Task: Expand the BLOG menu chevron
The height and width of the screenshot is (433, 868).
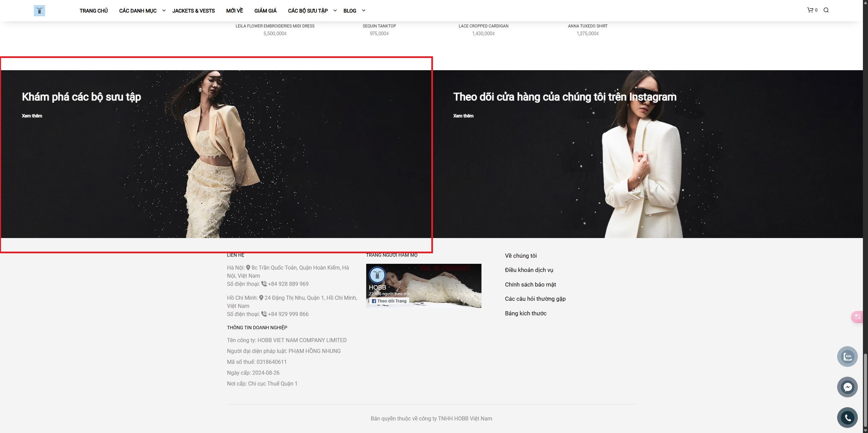Action: tap(363, 11)
